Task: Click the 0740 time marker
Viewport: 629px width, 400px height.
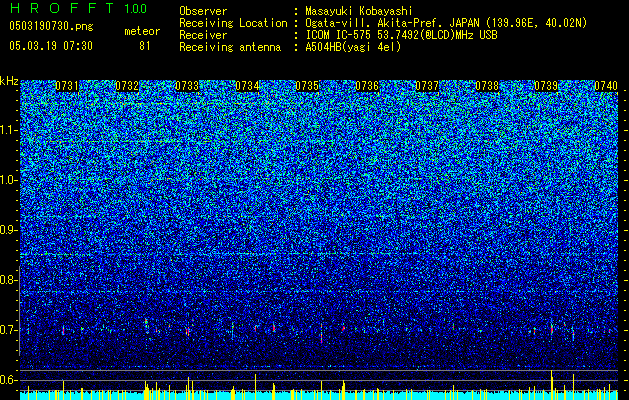Action: point(606,86)
